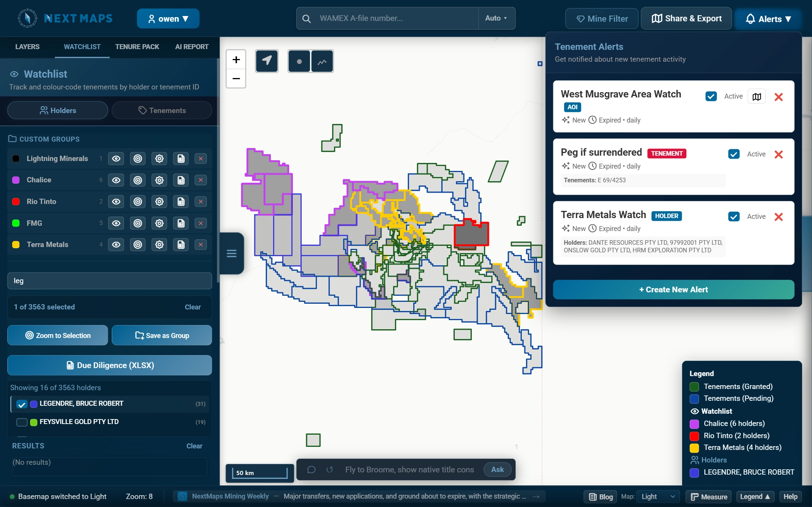Switch to the AI REPORT tab
The height and width of the screenshot is (507, 812).
pos(192,47)
